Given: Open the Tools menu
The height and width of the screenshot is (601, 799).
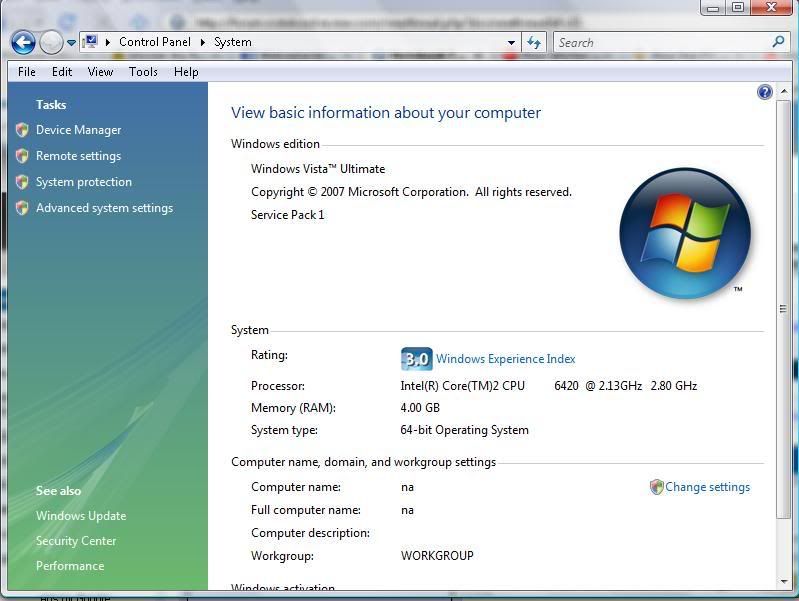Looking at the screenshot, I should click(143, 72).
